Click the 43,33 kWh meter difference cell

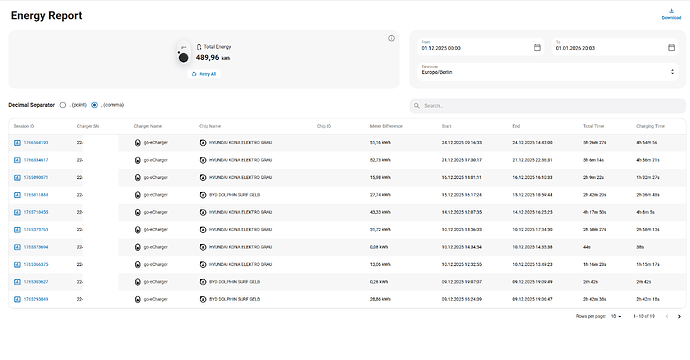pos(380,212)
